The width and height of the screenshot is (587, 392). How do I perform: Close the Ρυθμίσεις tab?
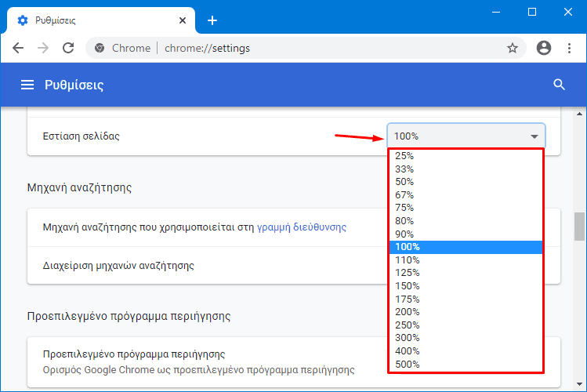pos(183,20)
